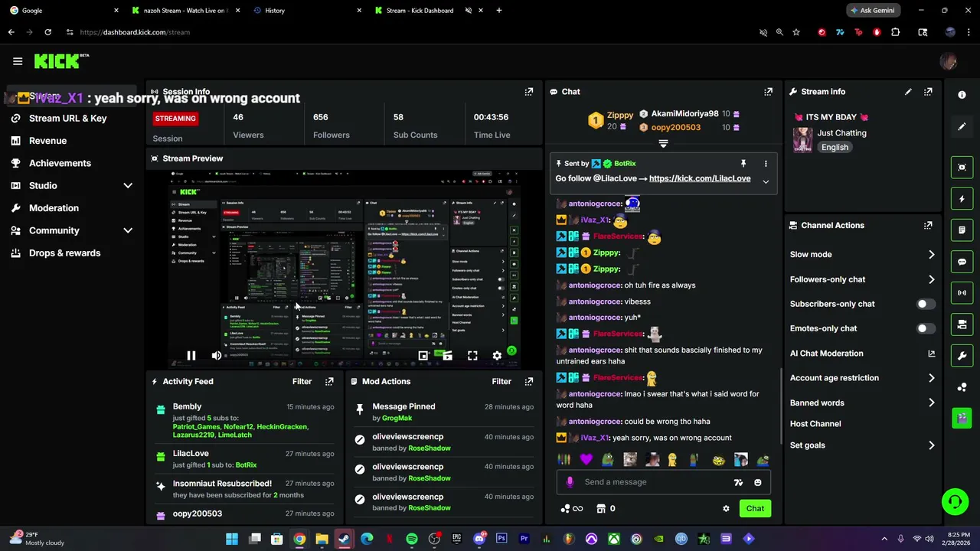Open the Windows Start menu
The image size is (980, 551).
(x=232, y=539)
